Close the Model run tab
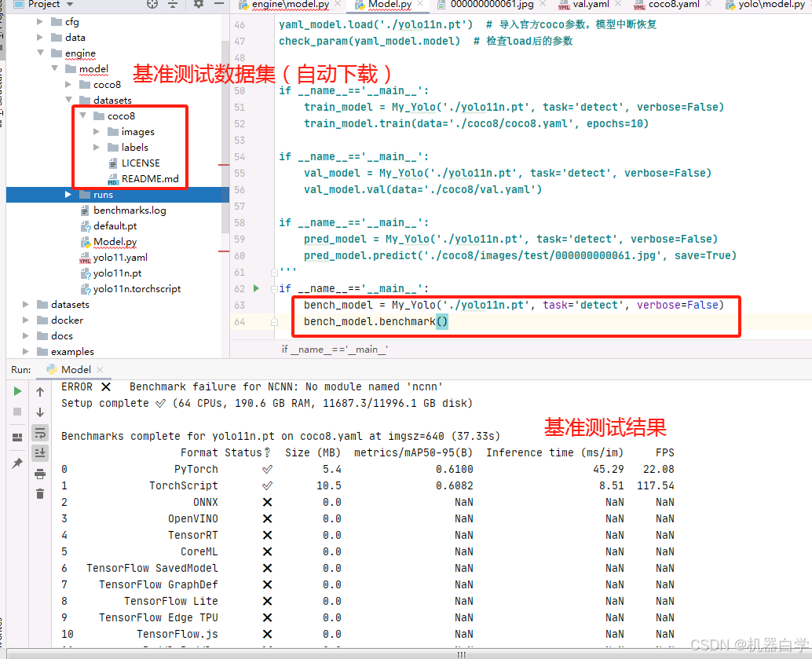 coord(100,369)
